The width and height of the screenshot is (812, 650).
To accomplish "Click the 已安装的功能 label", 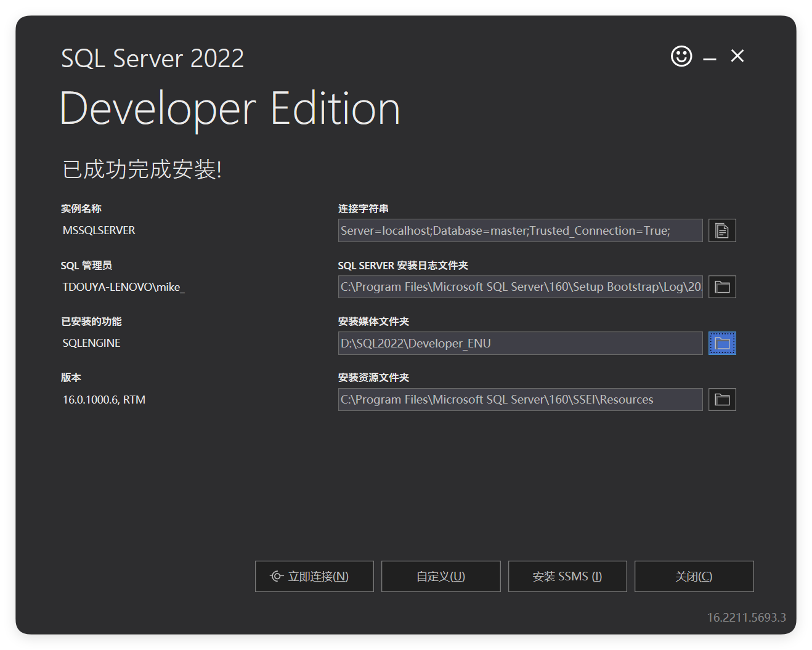I will tap(91, 322).
